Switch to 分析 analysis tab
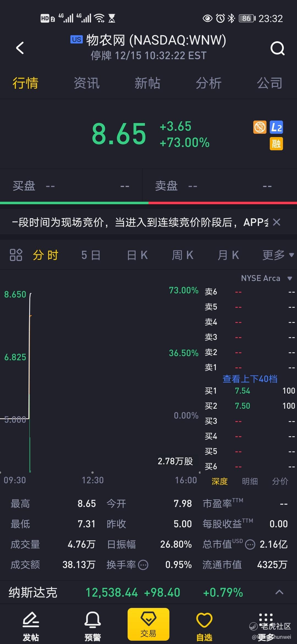Image resolution: width=297 pixels, height=644 pixels. (x=208, y=83)
